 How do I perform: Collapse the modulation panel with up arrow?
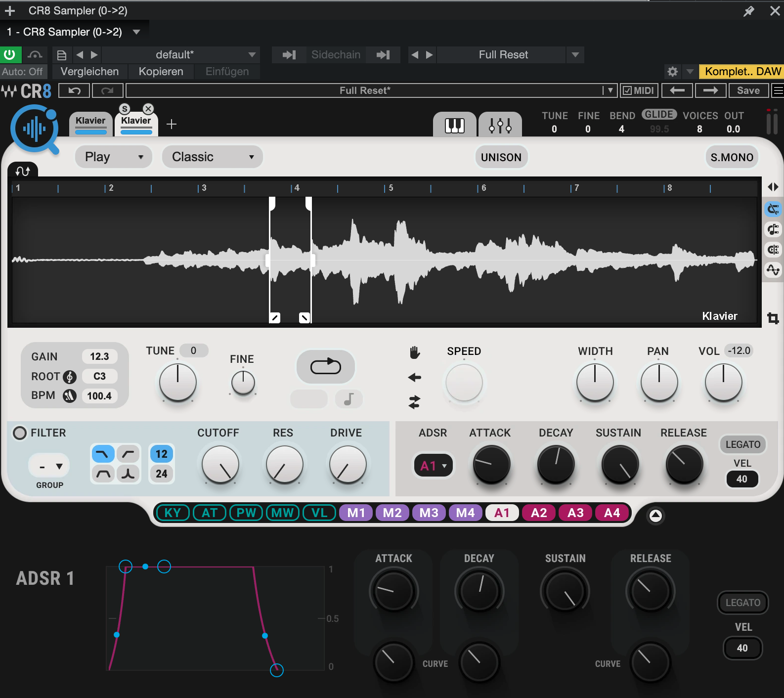click(x=655, y=516)
